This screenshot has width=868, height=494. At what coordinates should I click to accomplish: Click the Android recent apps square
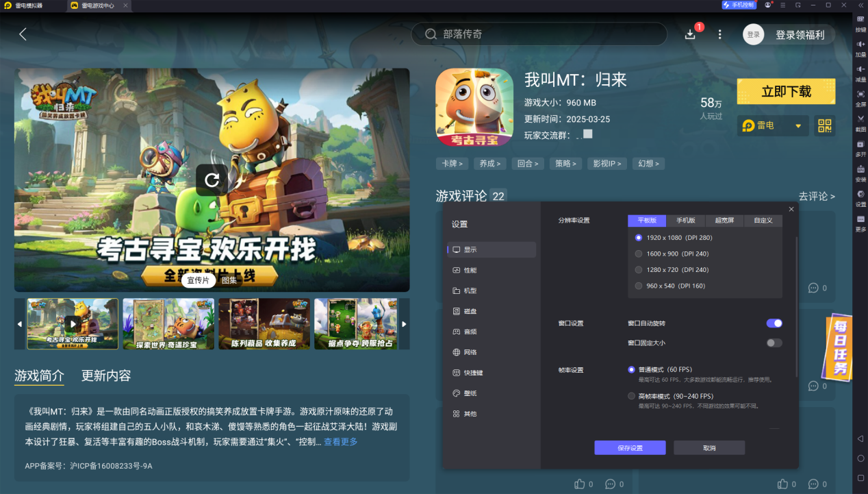pos(860,478)
